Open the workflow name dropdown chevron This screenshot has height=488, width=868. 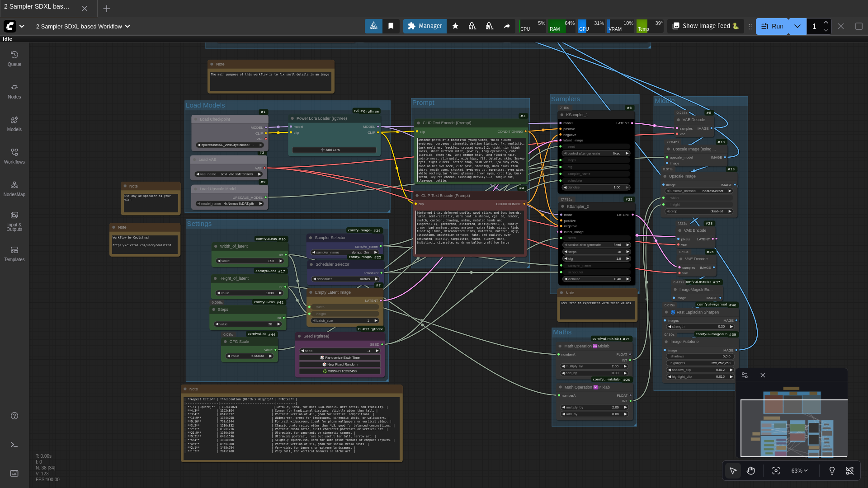(127, 26)
